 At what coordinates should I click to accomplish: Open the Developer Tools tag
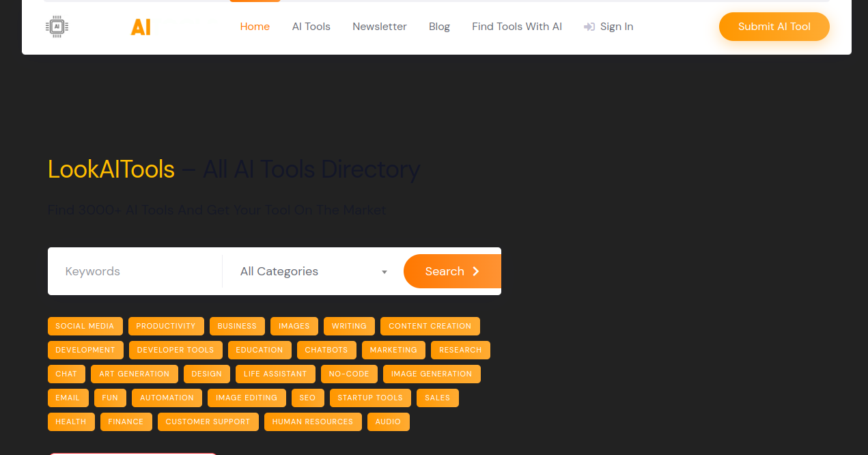click(x=176, y=350)
